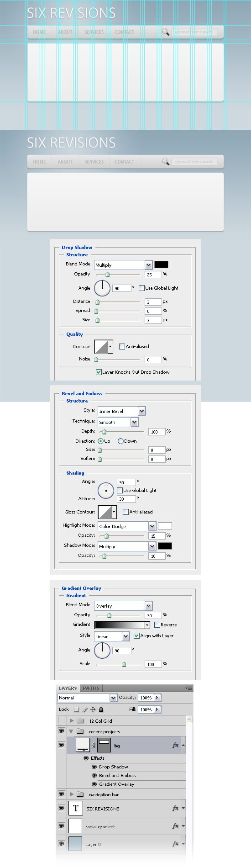Click lock position move icon
The image size is (251, 868).
(93, 709)
